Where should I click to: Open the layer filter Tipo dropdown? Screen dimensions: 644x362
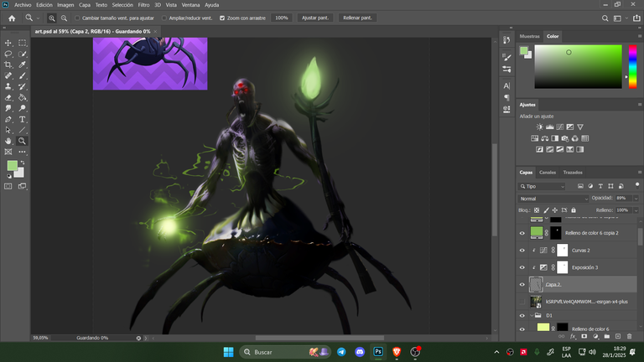pyautogui.click(x=542, y=186)
